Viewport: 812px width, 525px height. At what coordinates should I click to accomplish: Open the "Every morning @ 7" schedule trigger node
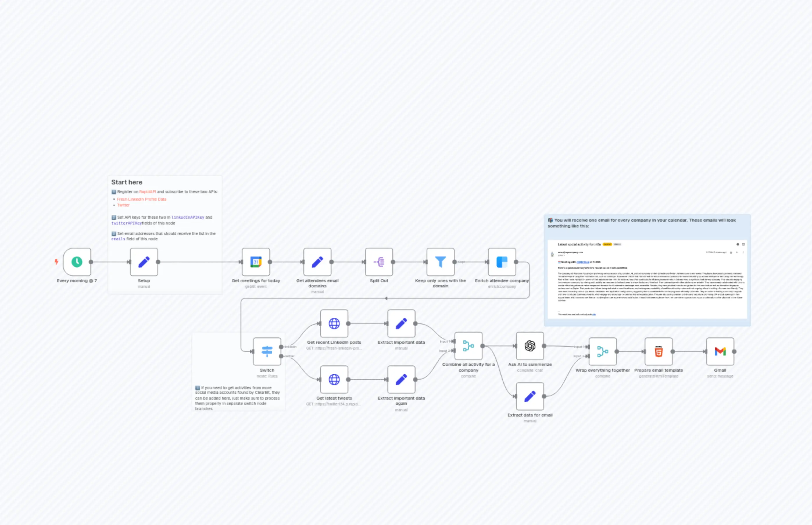click(77, 262)
